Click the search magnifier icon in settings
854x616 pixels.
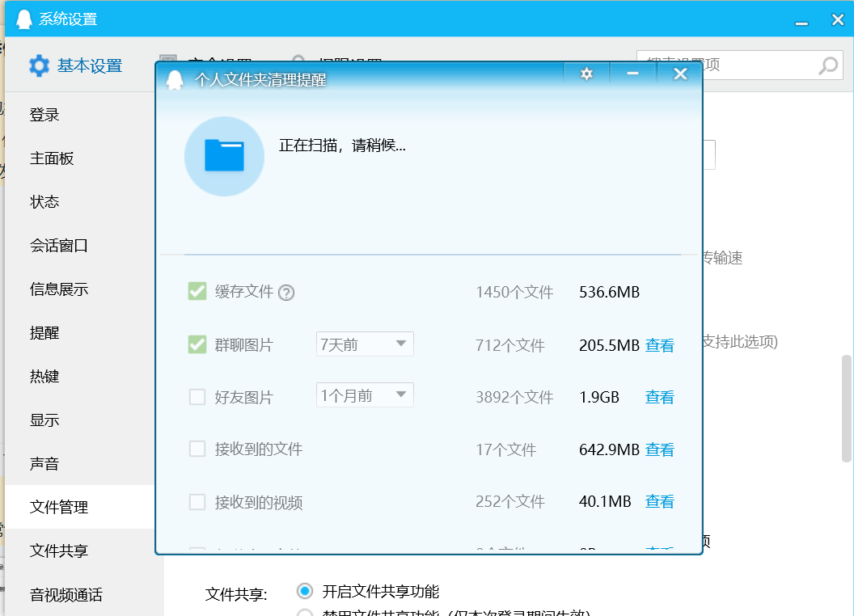coord(828,66)
